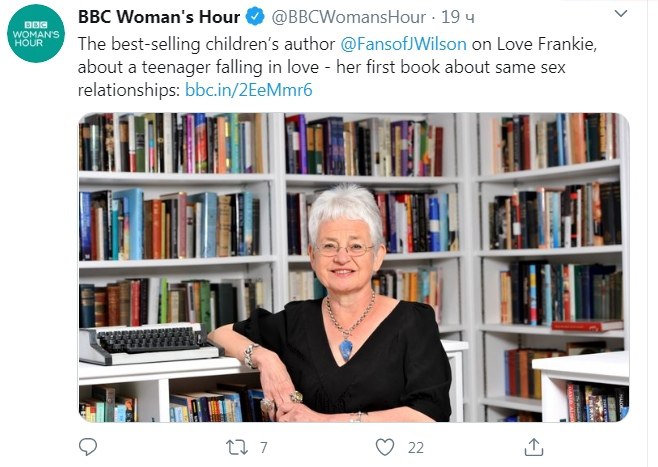Click the blue pendant necklace in photo
Screen dimensions: 658x467
345,349
